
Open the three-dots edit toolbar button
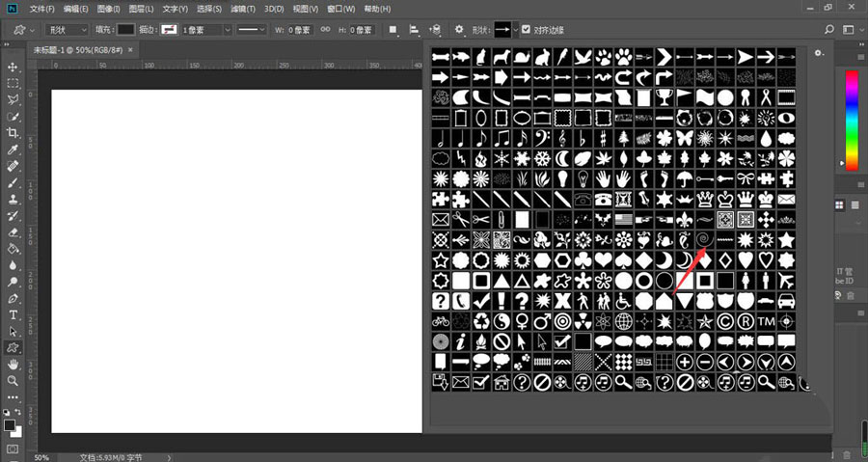pyautogui.click(x=13, y=397)
